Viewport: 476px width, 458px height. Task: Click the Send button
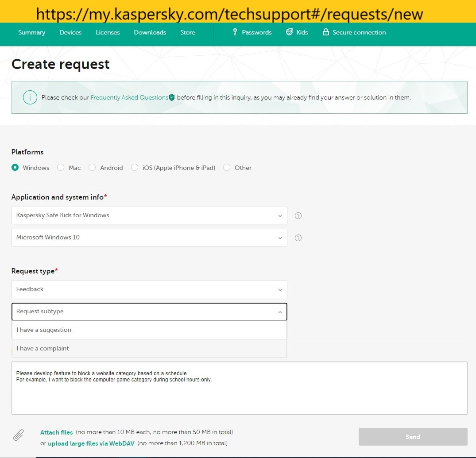(413, 437)
